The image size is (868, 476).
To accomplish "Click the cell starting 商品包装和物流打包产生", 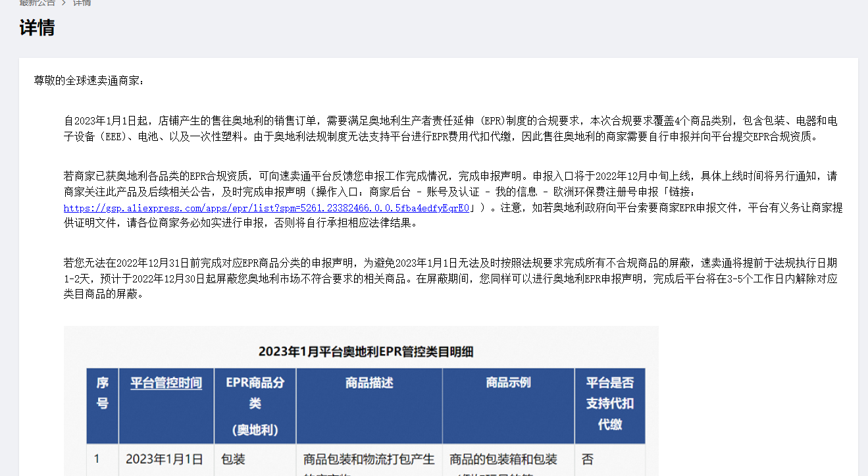I will pos(369,460).
